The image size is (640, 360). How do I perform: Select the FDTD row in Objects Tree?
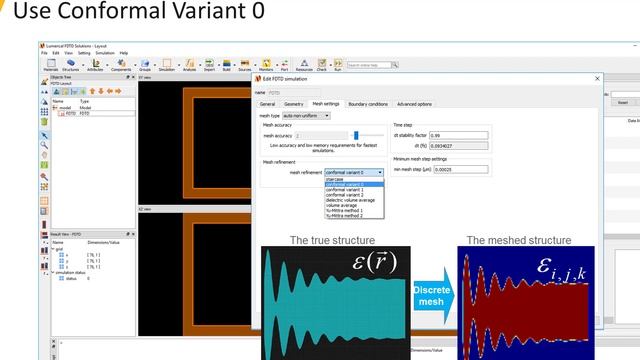[x=96, y=113]
